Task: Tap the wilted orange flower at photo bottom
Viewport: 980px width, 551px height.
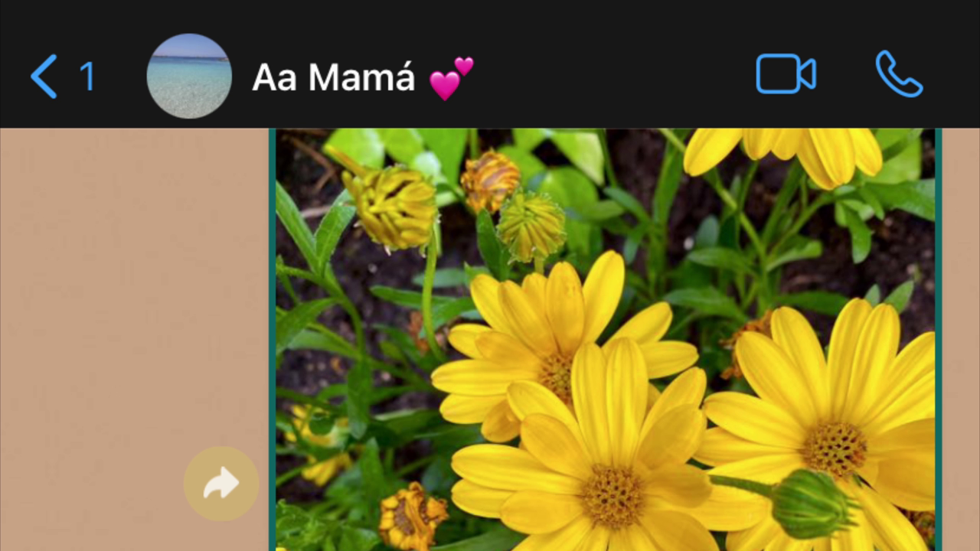Action: click(412, 515)
